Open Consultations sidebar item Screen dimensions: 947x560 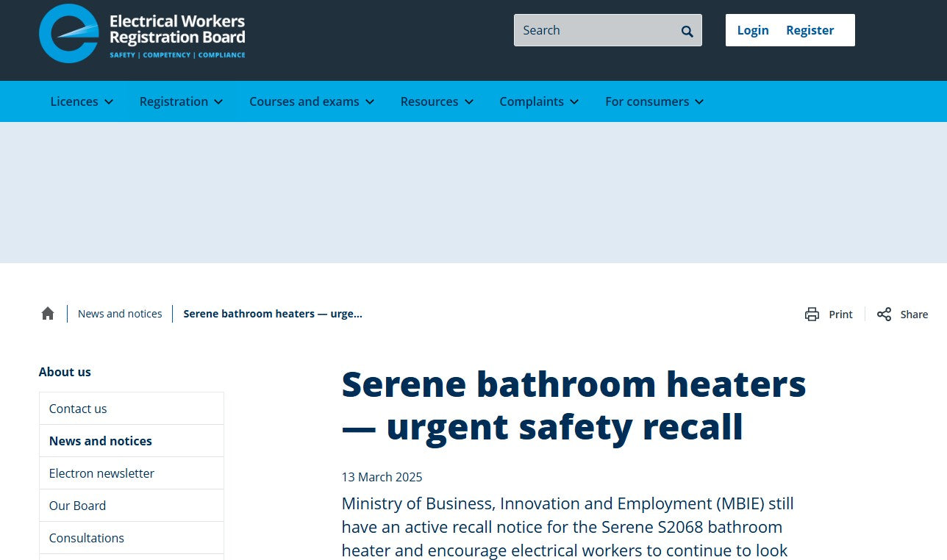coord(132,538)
